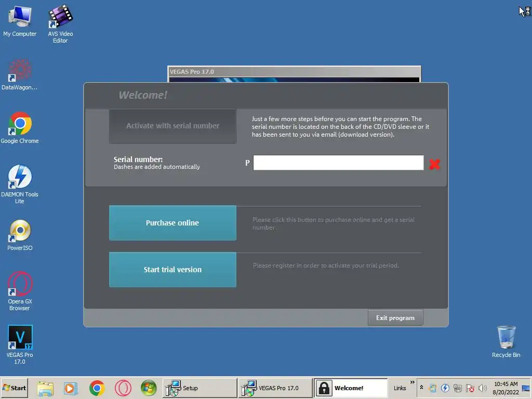Open the Windows Start menu
Image resolution: width=532 pixels, height=399 pixels.
[x=14, y=388]
